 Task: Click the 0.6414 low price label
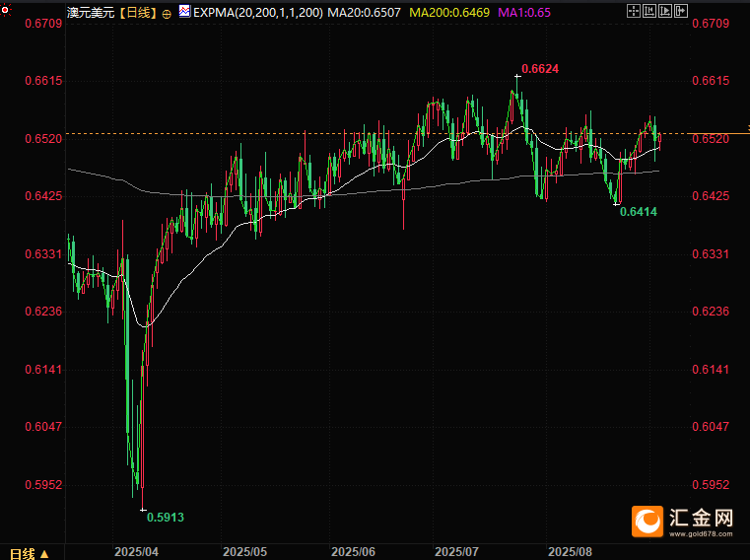639,212
